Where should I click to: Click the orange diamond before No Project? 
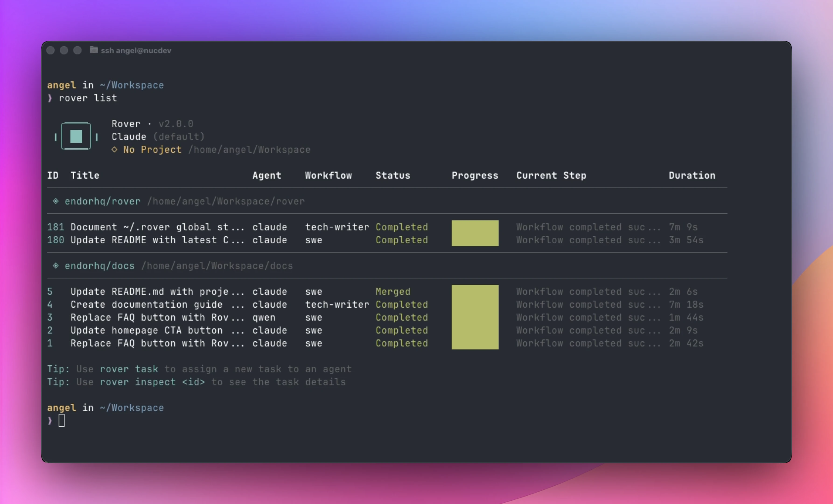coord(115,149)
